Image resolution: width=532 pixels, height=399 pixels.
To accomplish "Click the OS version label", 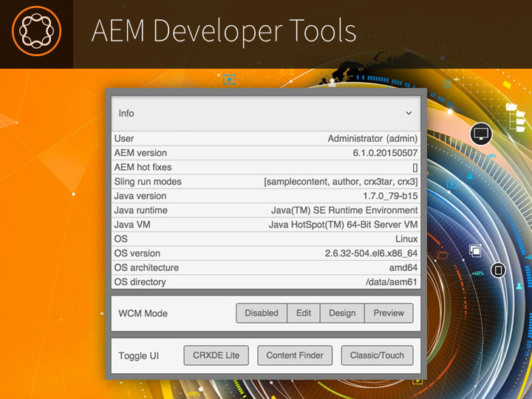I will click(x=137, y=253).
